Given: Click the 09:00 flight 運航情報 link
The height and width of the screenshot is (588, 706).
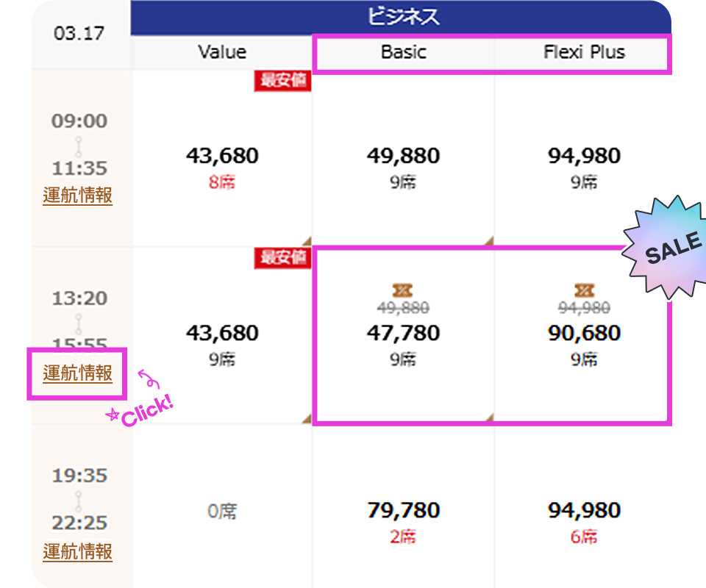Looking at the screenshot, I should click(x=77, y=196).
